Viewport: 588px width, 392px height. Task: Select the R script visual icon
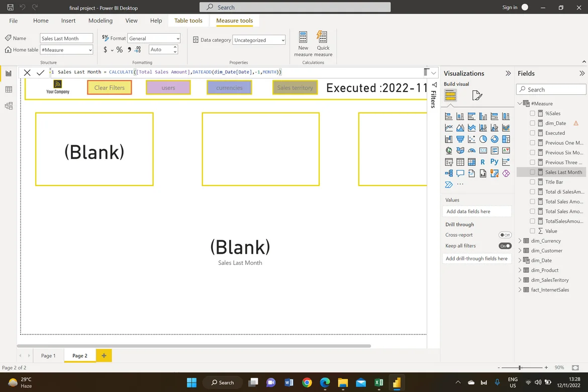click(x=482, y=162)
